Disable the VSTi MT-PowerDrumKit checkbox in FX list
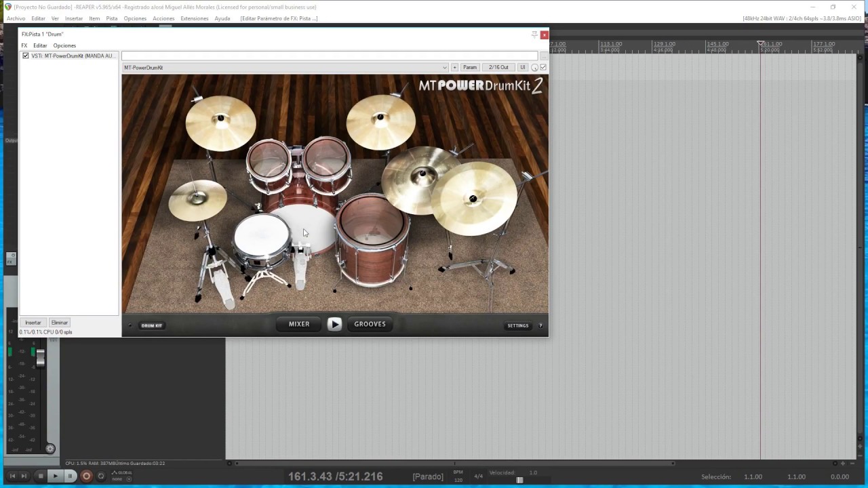 tap(26, 56)
